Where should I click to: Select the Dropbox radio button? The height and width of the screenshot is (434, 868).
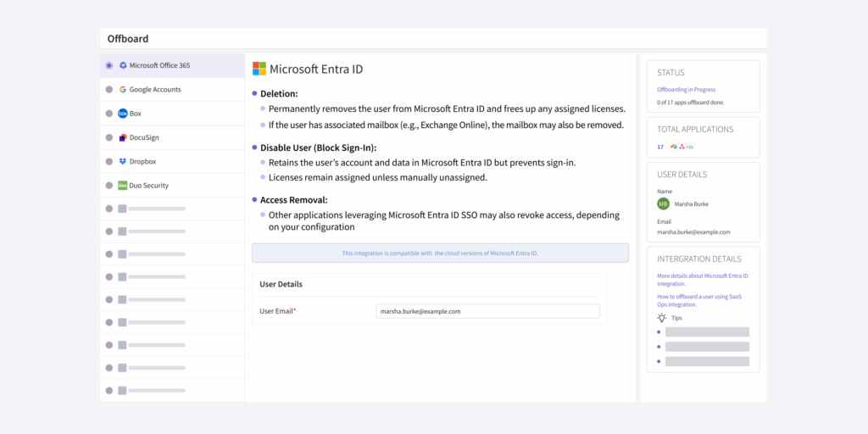[x=109, y=162]
